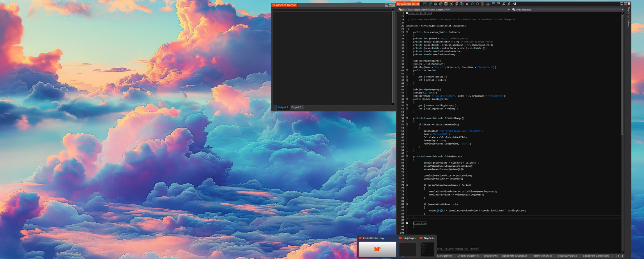Screen dimensions: 644x259
Task: Open the Page Setup toolbar icon
Action: pyautogui.click(x=446, y=4)
